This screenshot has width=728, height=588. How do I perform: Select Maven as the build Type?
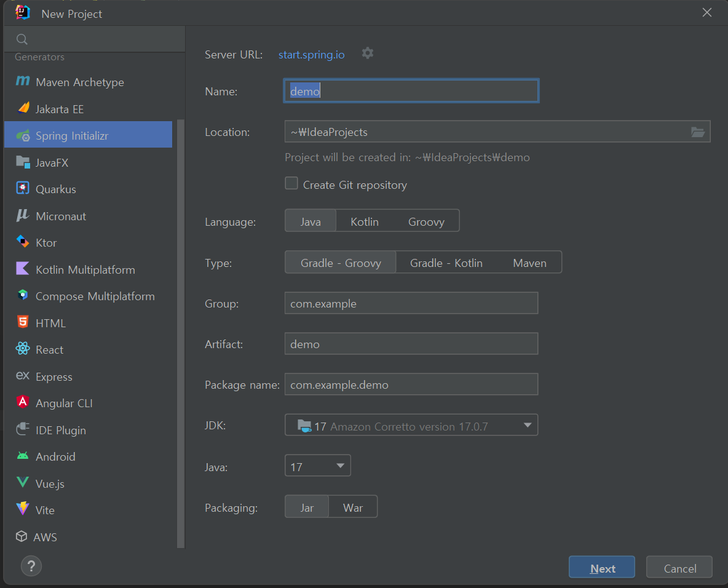tap(529, 263)
